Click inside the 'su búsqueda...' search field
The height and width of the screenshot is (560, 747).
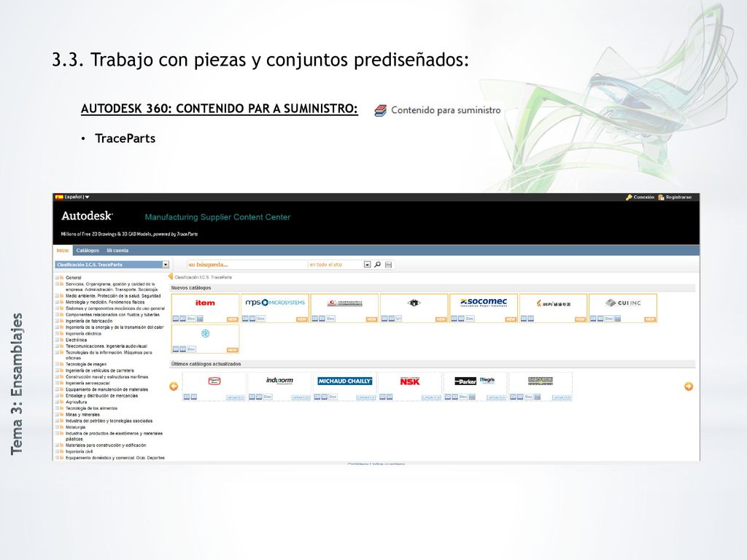coord(247,264)
